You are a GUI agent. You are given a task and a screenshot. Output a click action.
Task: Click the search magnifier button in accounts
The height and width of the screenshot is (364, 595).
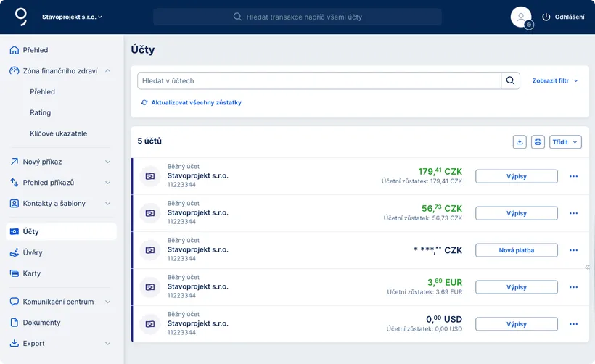[511, 80]
